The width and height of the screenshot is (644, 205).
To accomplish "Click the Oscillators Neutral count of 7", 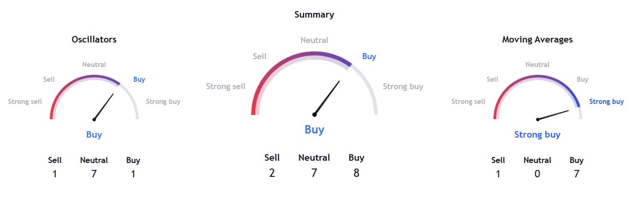I will coord(94,174).
